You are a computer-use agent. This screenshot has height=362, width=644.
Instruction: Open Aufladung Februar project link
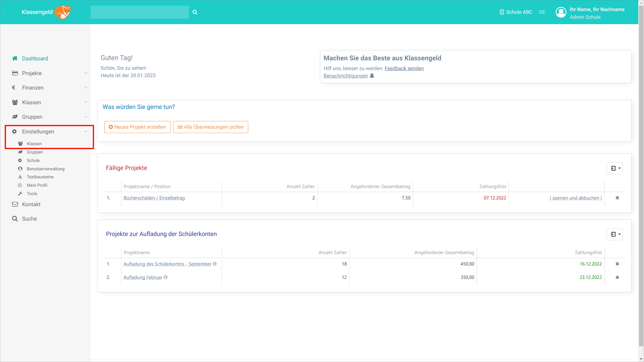pyautogui.click(x=143, y=277)
